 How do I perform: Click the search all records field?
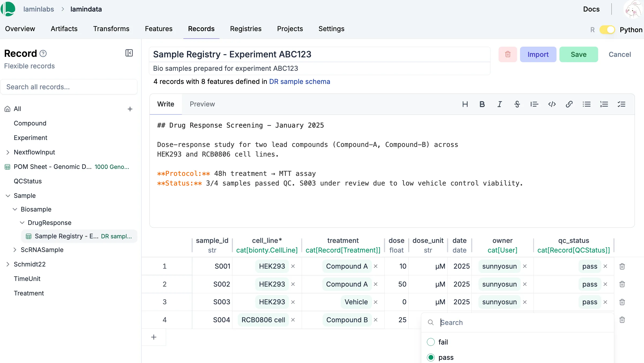tap(69, 87)
